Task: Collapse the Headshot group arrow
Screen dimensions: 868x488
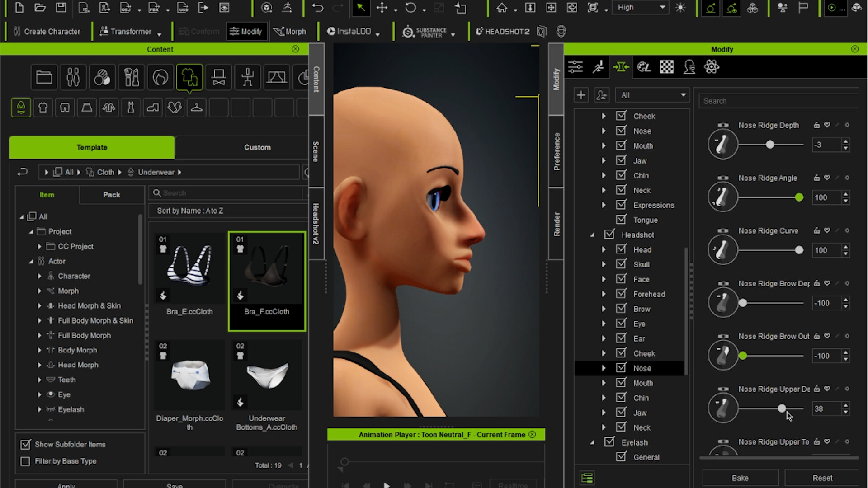Action: click(x=592, y=235)
